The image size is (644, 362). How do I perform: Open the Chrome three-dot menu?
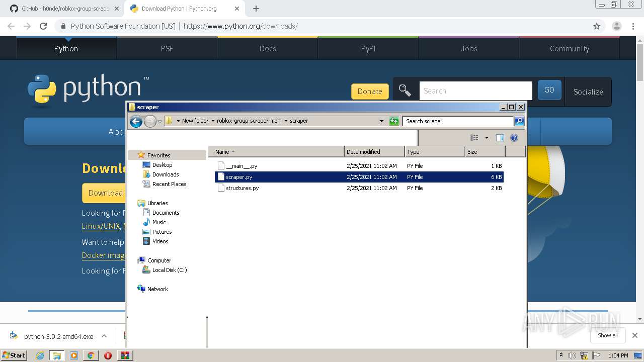point(632,26)
